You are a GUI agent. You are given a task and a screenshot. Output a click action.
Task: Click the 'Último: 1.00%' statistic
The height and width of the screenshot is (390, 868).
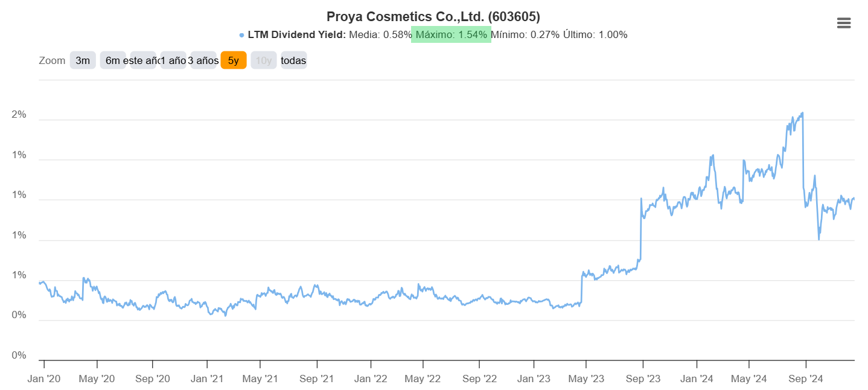[595, 35]
